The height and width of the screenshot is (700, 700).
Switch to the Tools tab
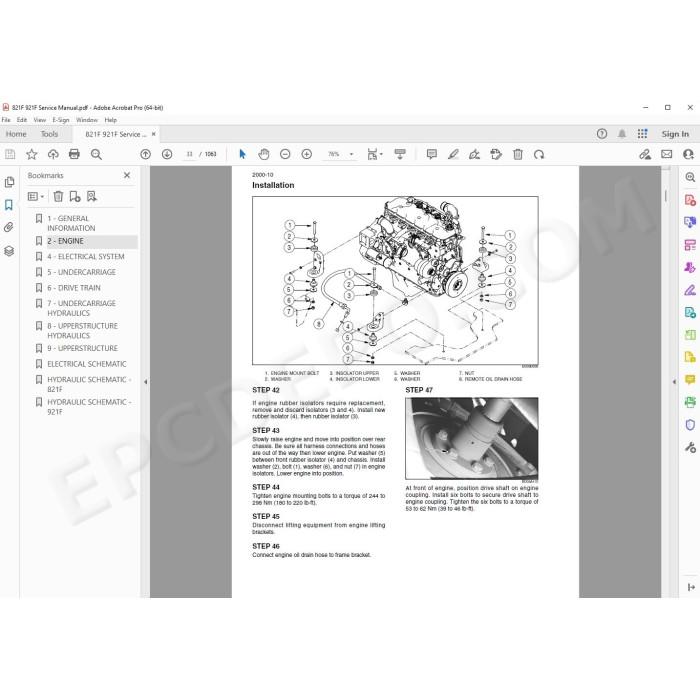point(49,134)
